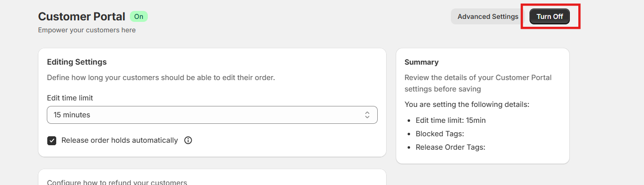
Task: Open the Edit time limit 15 minutes dropdown
Action: [212, 115]
